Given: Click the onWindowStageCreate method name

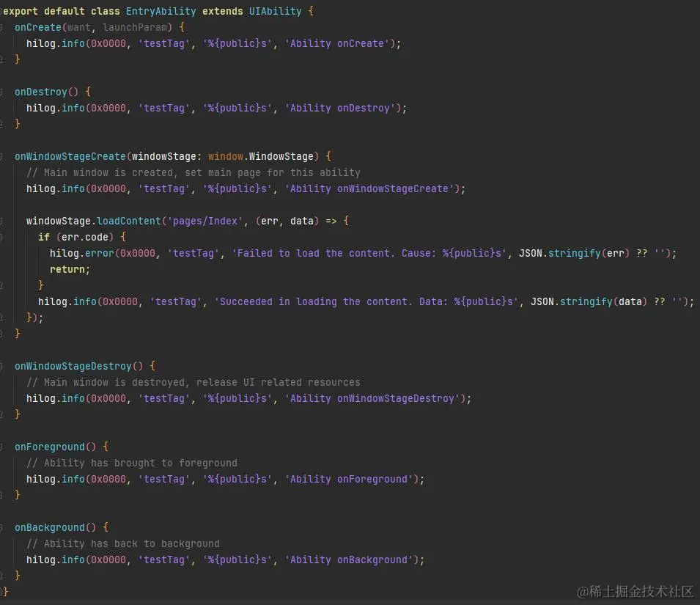Looking at the screenshot, I should 70,156.
